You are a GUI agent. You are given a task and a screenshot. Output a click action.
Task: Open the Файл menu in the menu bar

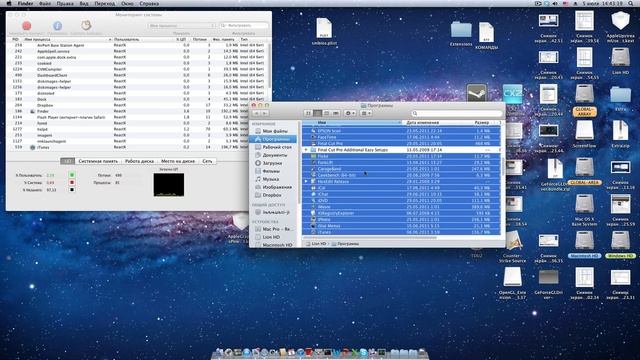[x=45, y=4]
